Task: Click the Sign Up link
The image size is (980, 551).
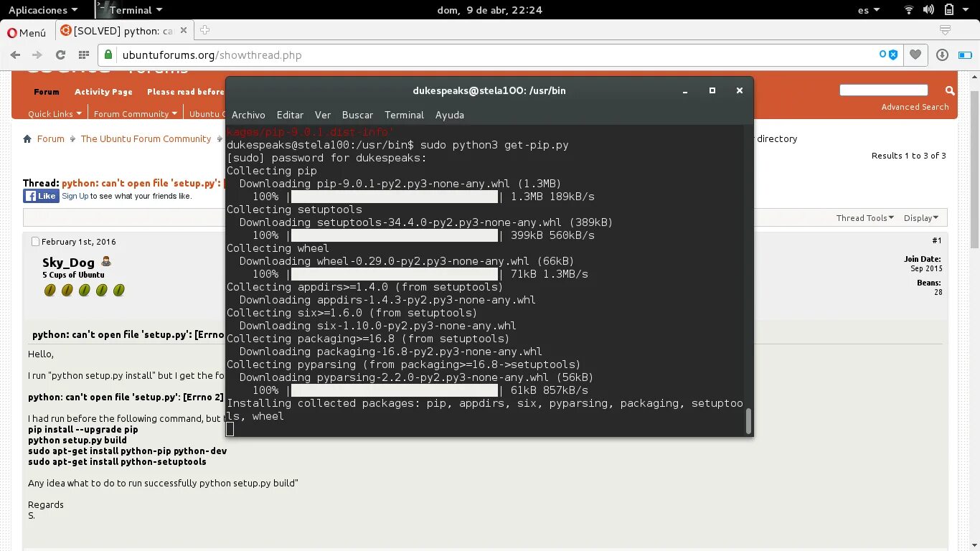Action: point(75,196)
